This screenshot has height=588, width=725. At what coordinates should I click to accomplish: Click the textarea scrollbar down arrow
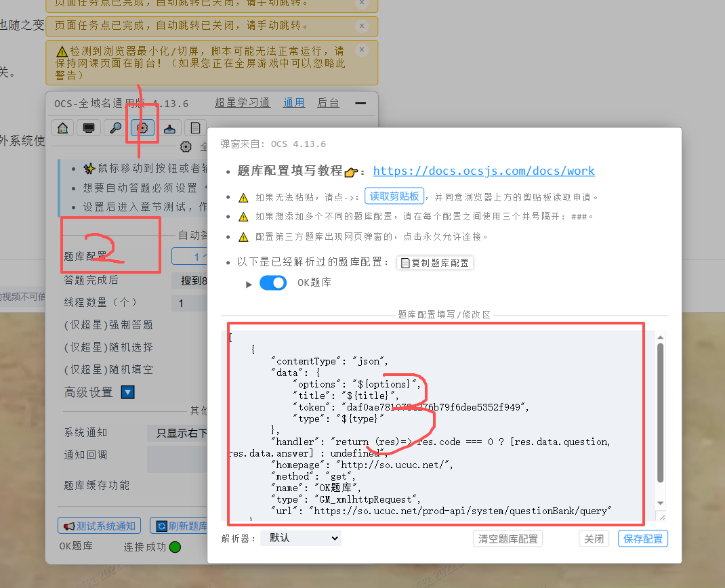(x=660, y=503)
